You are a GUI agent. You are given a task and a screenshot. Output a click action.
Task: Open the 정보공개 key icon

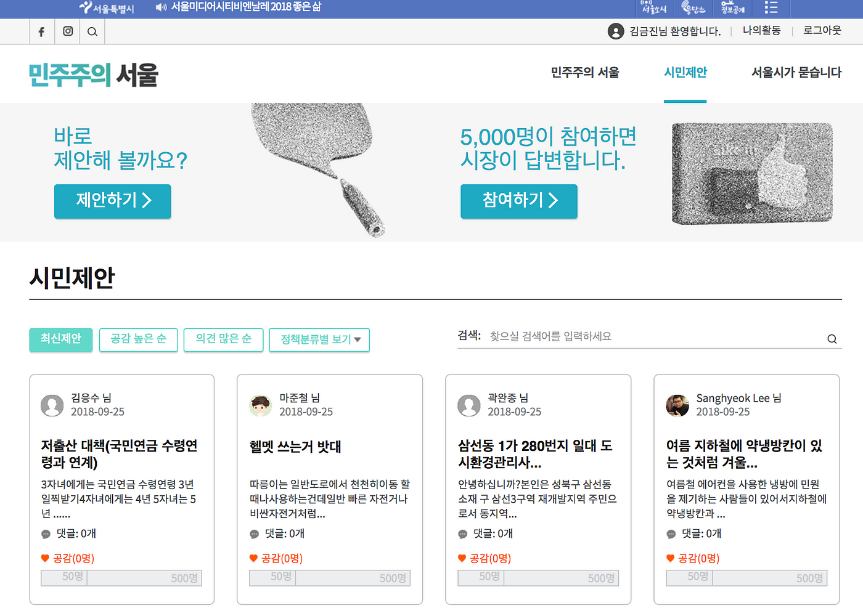(732, 8)
